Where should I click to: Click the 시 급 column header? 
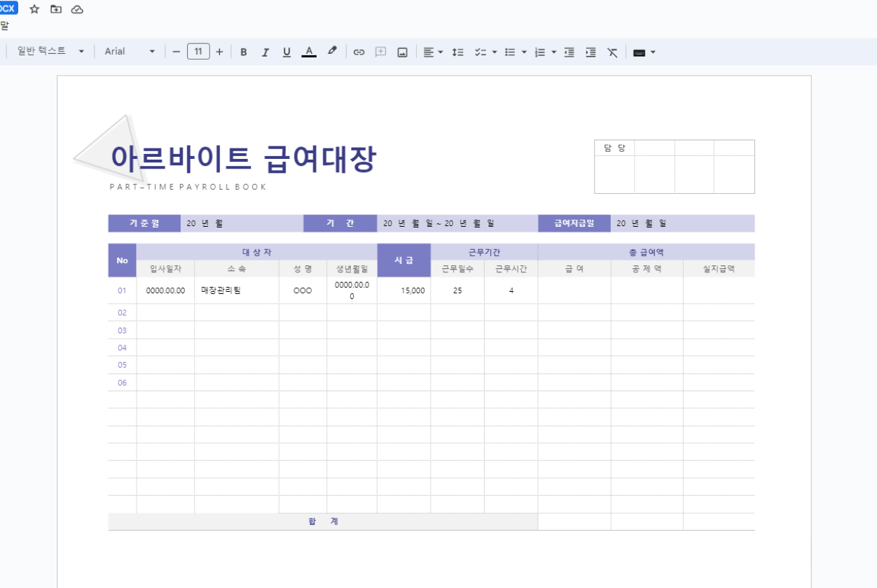click(403, 260)
